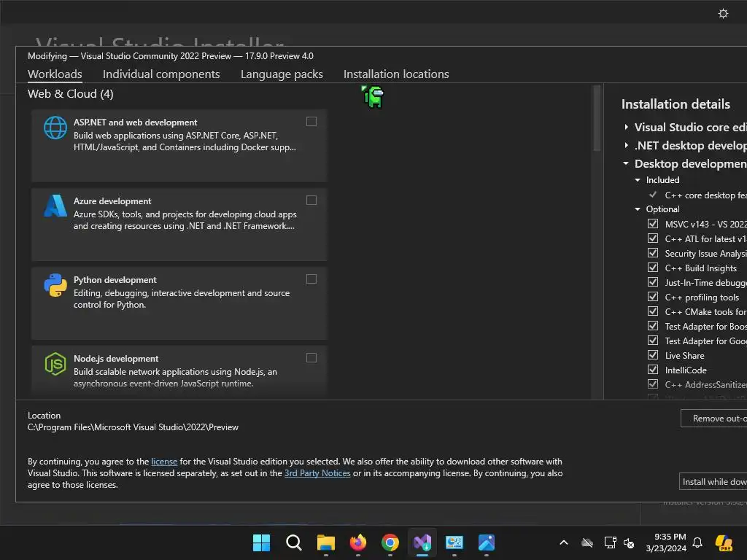
Task: Click the muted volume tray icon
Action: coord(629,542)
